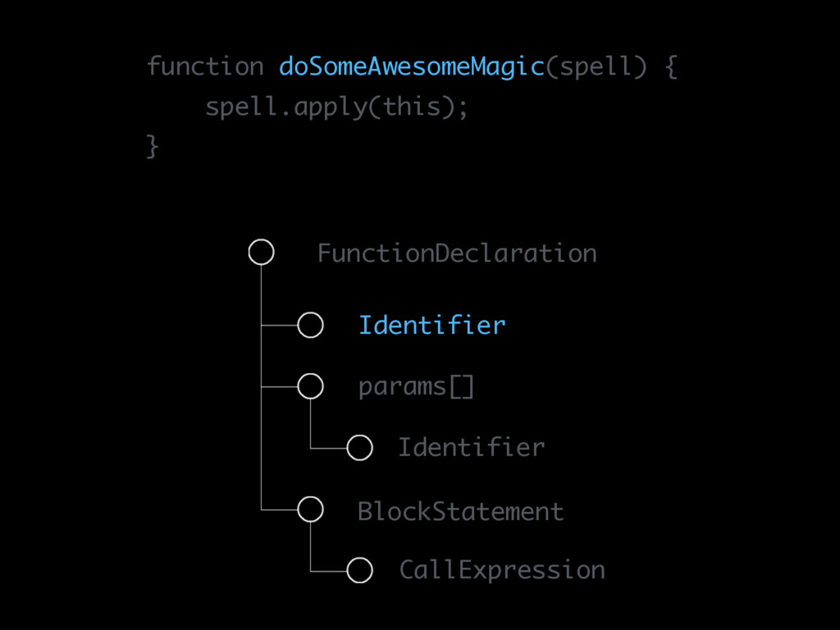Select the gray Identifier label under params[]
The image size is (840, 630).
pyautogui.click(x=472, y=447)
